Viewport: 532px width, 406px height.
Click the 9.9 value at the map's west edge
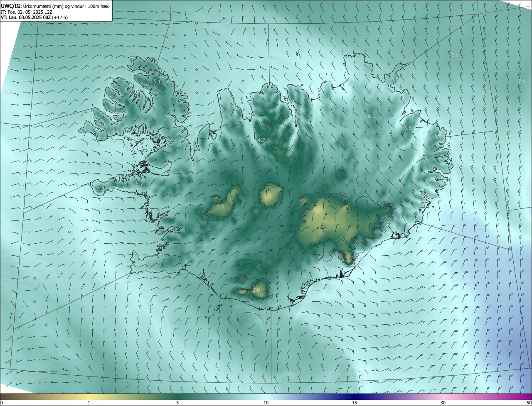[8, 92]
